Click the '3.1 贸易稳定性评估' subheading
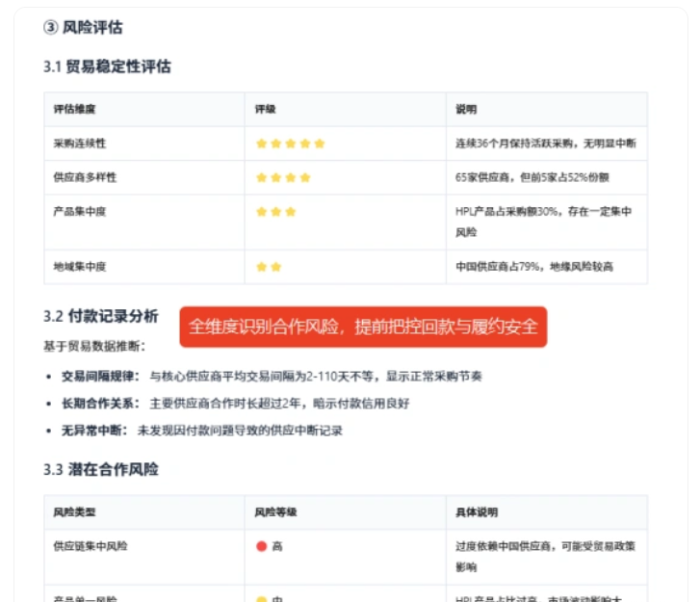 pyautogui.click(x=107, y=66)
